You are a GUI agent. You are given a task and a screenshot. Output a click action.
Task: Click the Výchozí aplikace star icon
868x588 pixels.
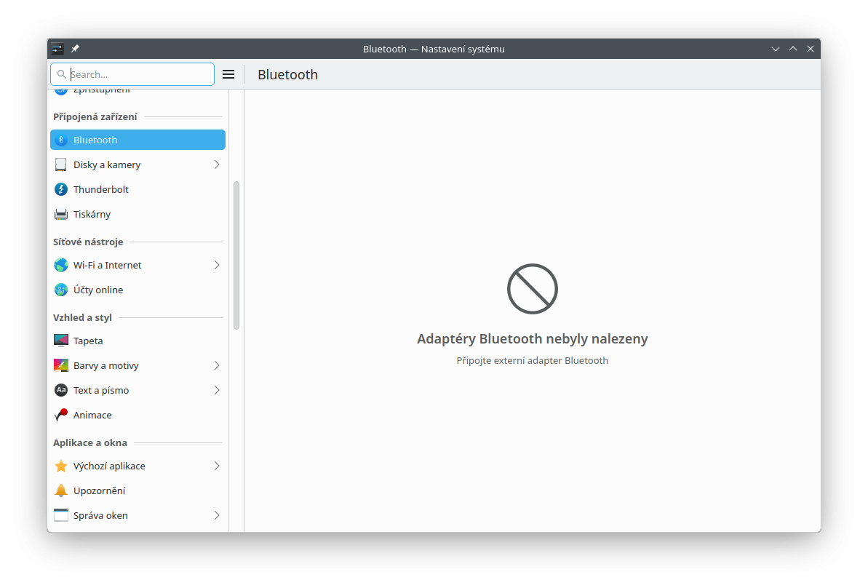click(61, 466)
